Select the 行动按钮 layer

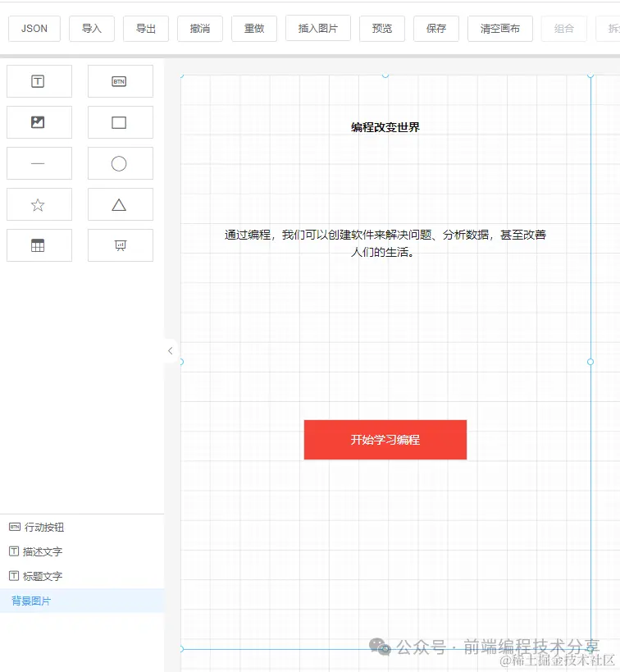pyautogui.click(x=82, y=527)
